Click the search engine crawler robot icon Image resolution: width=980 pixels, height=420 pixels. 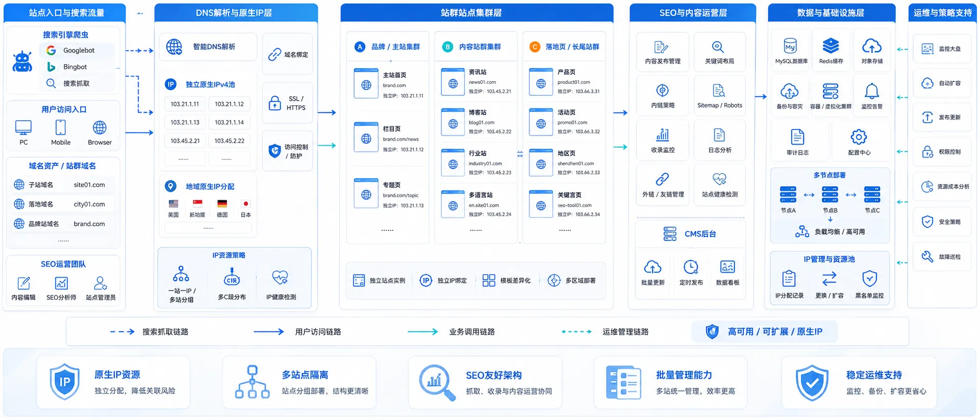coord(23,62)
